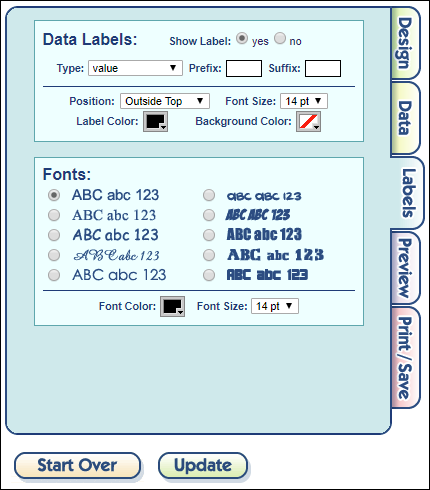
Task: Select the bold italic slanted font option
Action: click(x=209, y=215)
